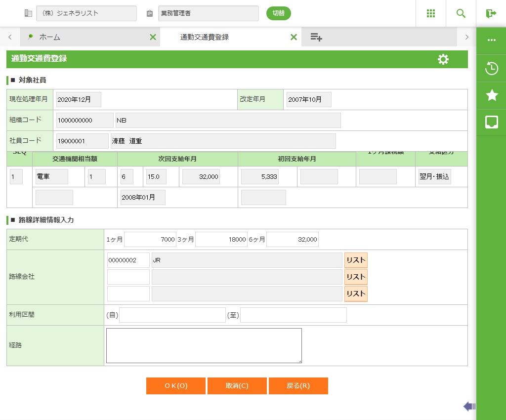Collapse sidebar with the purple arrow icon
The image size is (506, 420).
click(469, 406)
